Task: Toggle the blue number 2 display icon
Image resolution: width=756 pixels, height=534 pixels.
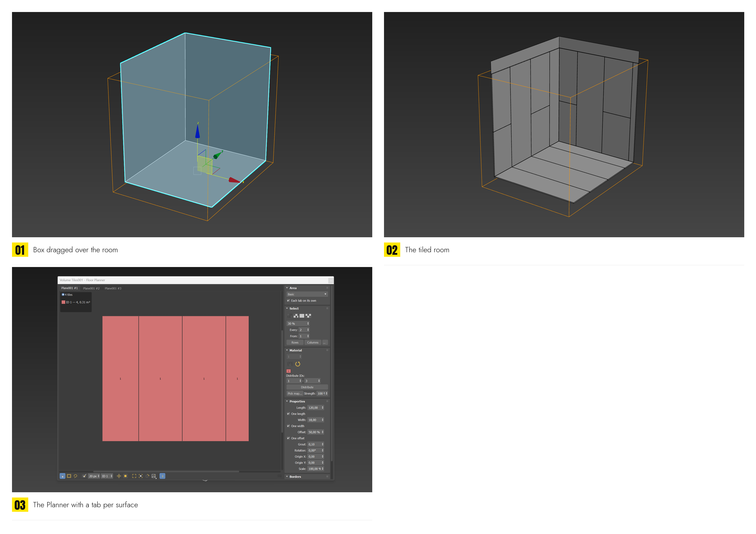Action: (162, 476)
